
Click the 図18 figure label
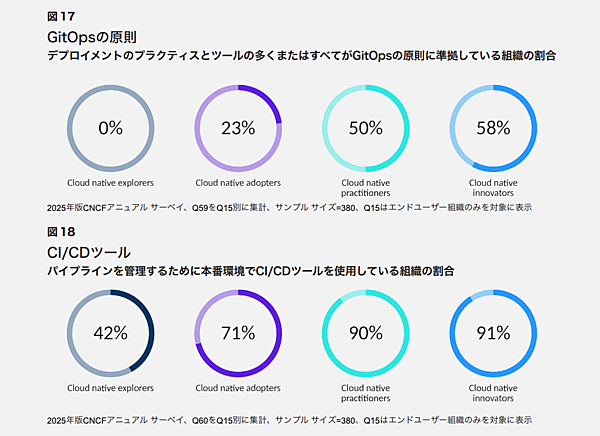pyautogui.click(x=60, y=232)
